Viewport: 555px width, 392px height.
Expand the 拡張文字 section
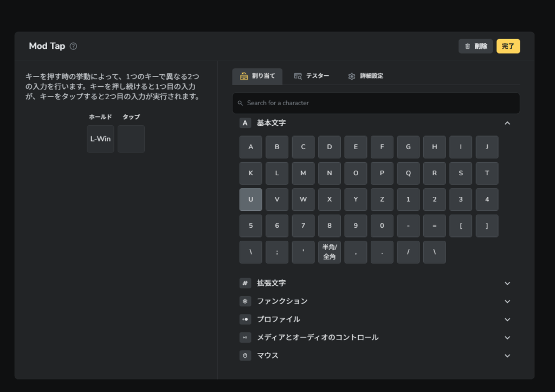(507, 283)
